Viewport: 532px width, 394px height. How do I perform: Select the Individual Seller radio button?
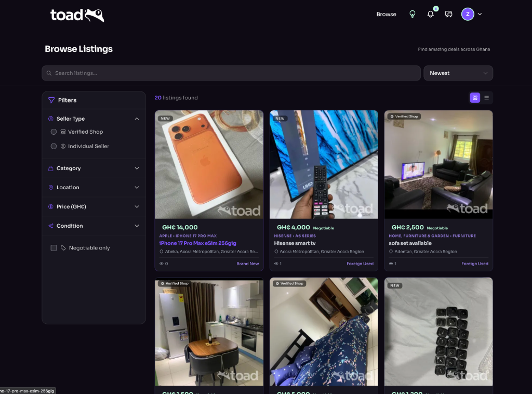click(54, 146)
